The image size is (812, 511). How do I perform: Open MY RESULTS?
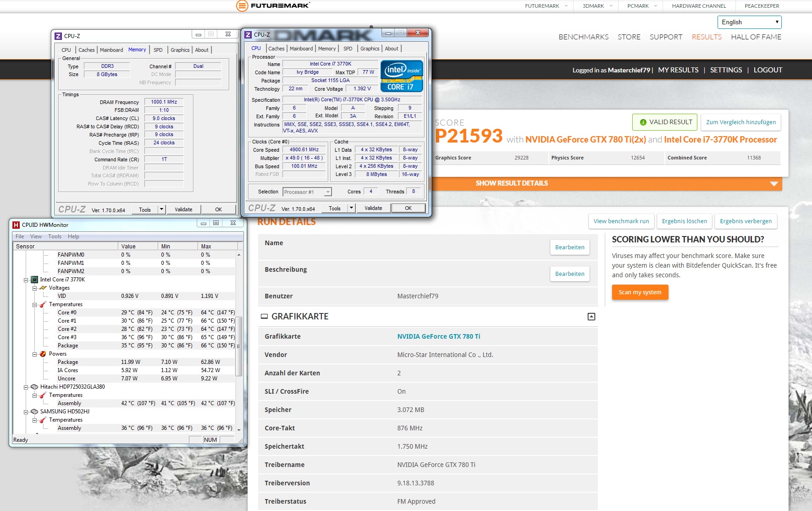coord(678,70)
